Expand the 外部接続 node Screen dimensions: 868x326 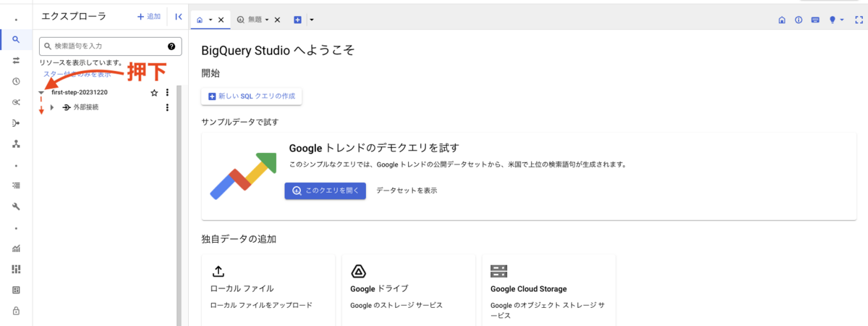click(52, 108)
